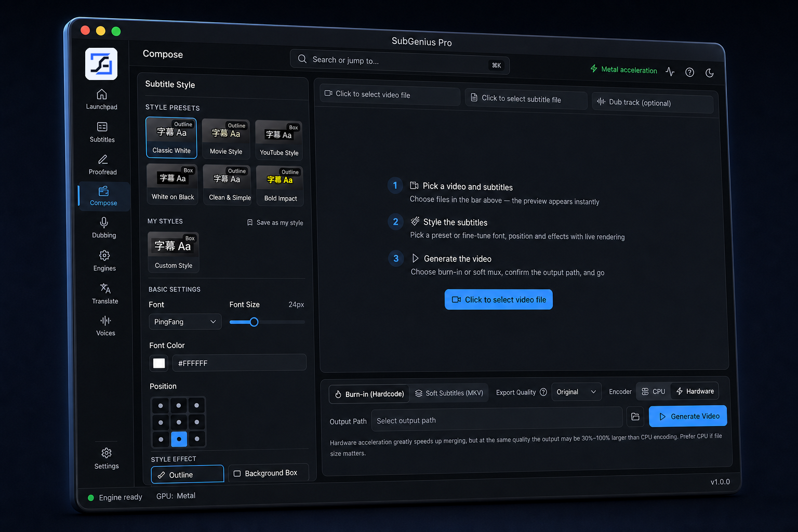Image resolution: width=798 pixels, height=532 pixels.
Task: Go to the Translate section
Action: point(105,294)
